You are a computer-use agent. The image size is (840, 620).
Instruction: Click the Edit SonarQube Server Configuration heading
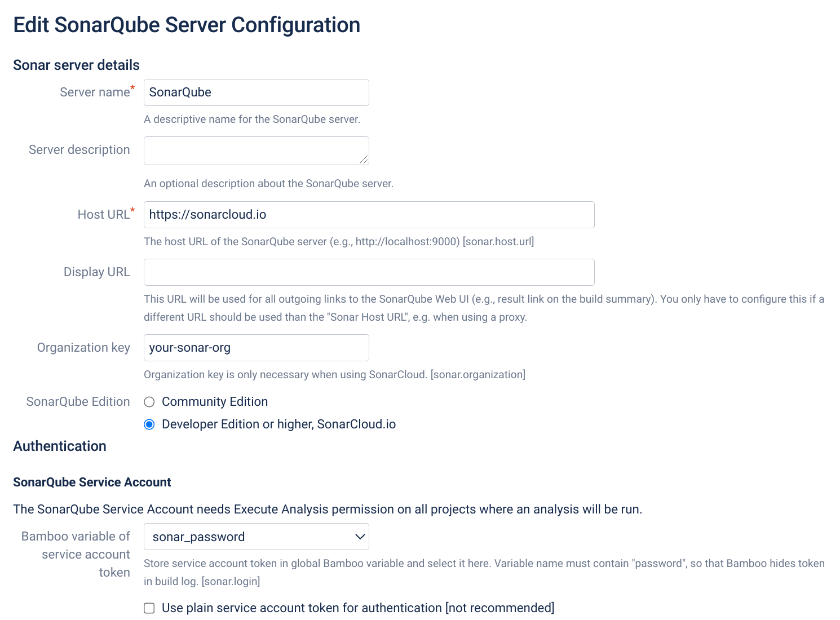(187, 25)
